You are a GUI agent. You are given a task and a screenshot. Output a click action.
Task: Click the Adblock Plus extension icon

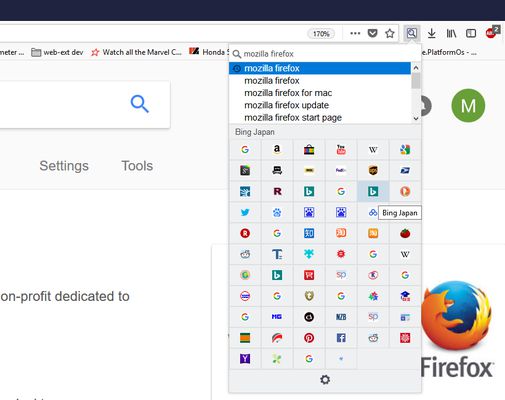coord(492,32)
